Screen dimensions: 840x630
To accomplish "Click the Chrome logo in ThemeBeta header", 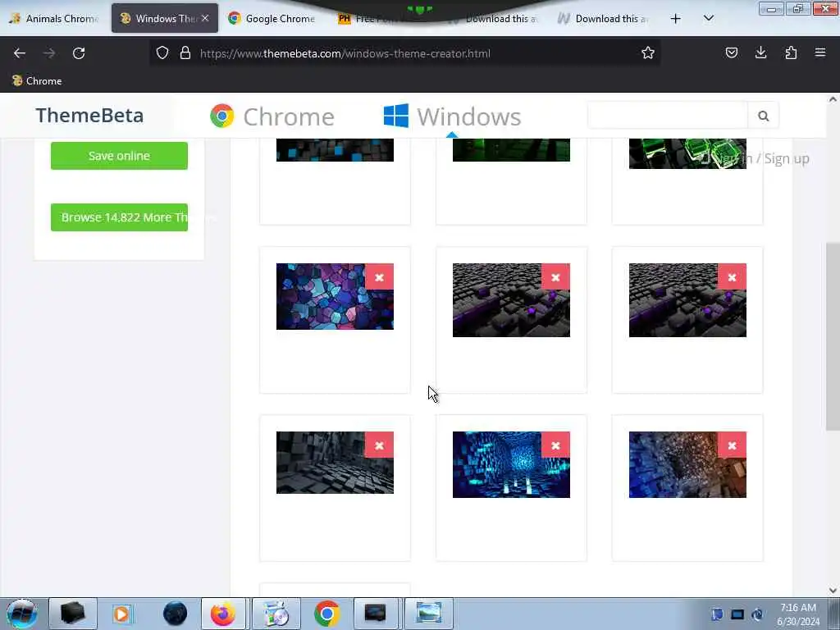I will (221, 116).
